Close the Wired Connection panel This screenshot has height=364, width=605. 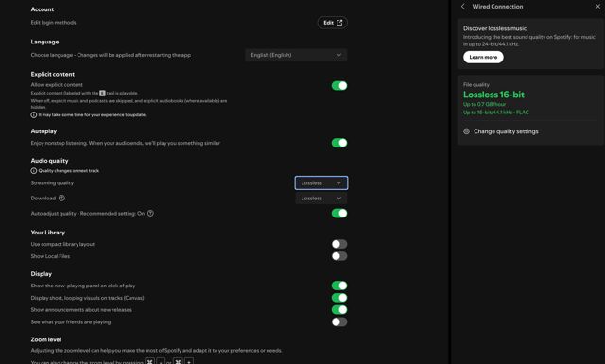tap(597, 7)
